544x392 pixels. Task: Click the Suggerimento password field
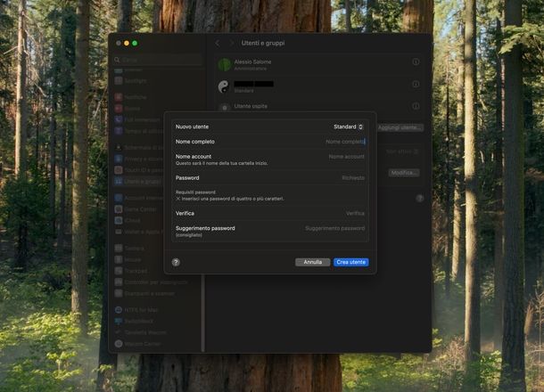click(x=334, y=228)
